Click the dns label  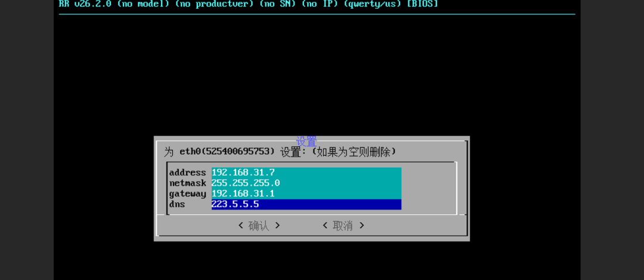(177, 204)
